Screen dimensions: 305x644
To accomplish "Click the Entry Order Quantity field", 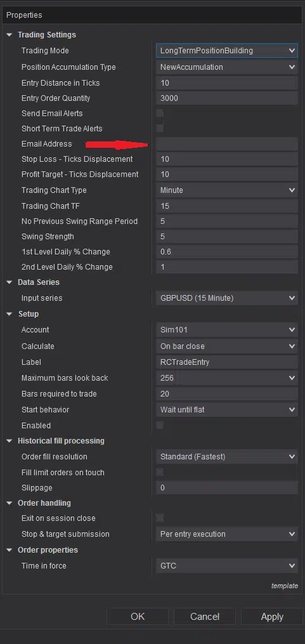I will pos(226,98).
